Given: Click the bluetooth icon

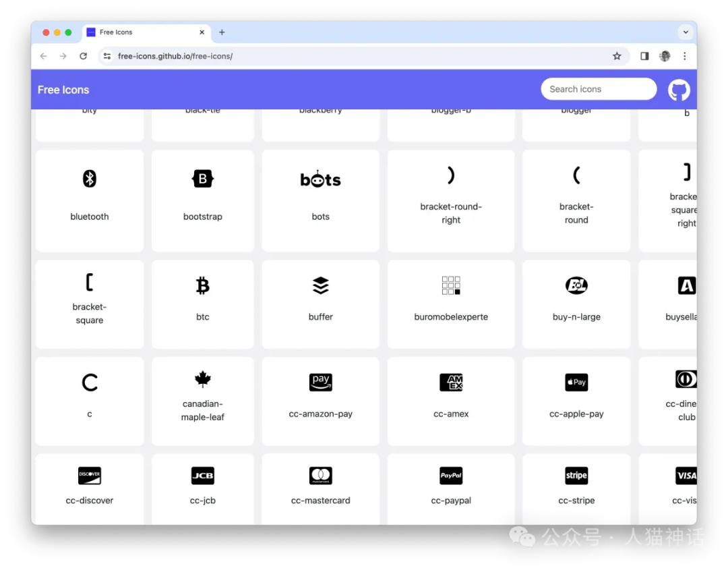Looking at the screenshot, I should pos(90,179).
